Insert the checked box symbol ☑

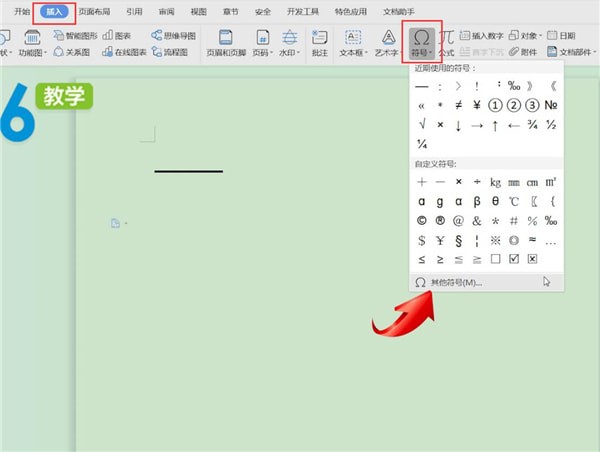pos(514,259)
